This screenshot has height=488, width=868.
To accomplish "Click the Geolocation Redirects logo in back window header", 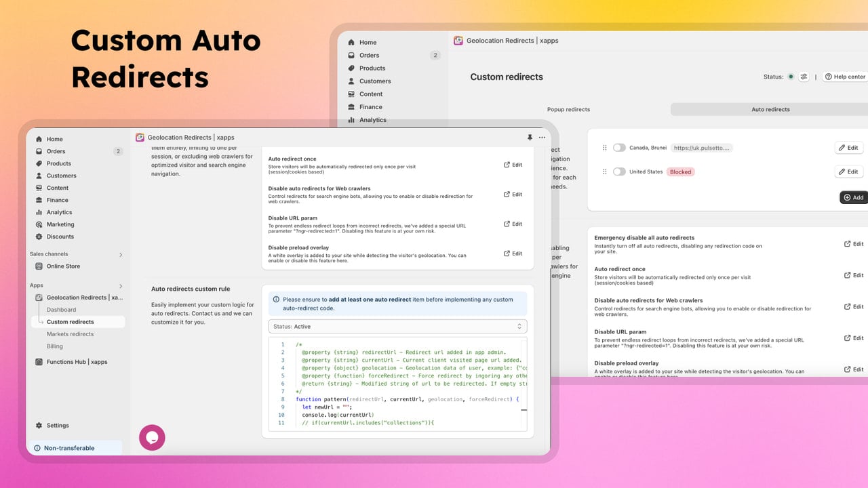I will pyautogui.click(x=458, y=41).
